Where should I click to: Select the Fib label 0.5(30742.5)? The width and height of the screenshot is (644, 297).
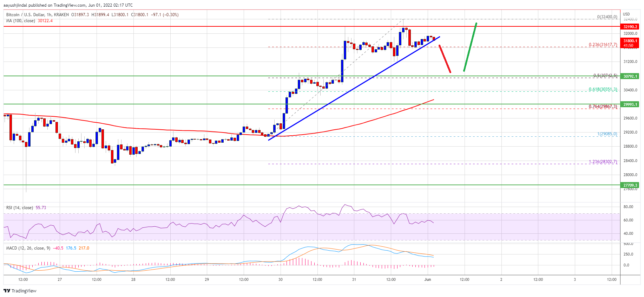[605, 76]
